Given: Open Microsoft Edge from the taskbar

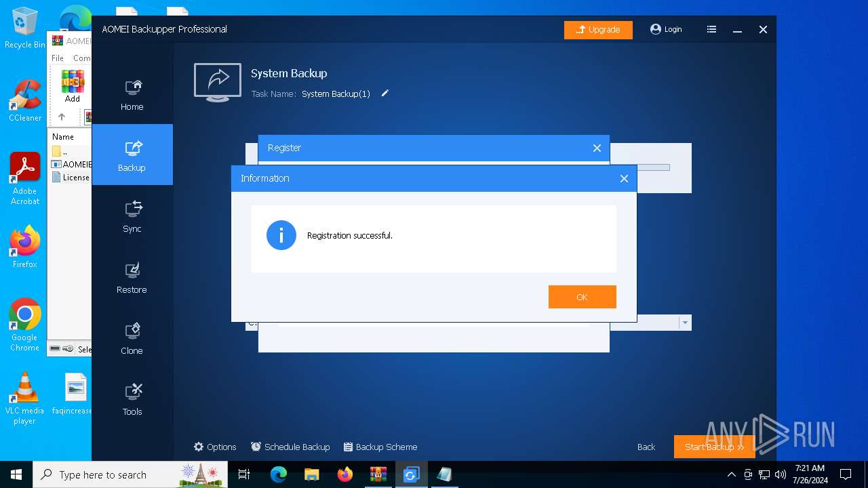Looking at the screenshot, I should (x=279, y=474).
